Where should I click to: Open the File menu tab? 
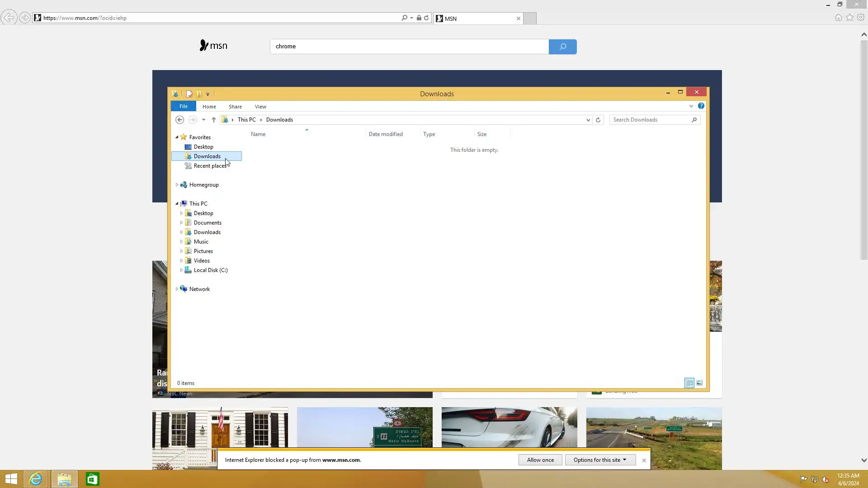[x=183, y=106]
